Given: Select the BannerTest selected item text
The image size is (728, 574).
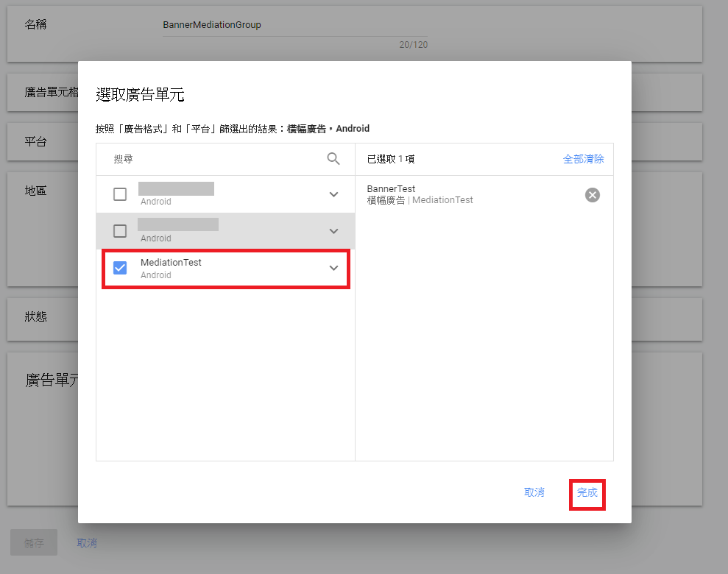Looking at the screenshot, I should [x=391, y=189].
